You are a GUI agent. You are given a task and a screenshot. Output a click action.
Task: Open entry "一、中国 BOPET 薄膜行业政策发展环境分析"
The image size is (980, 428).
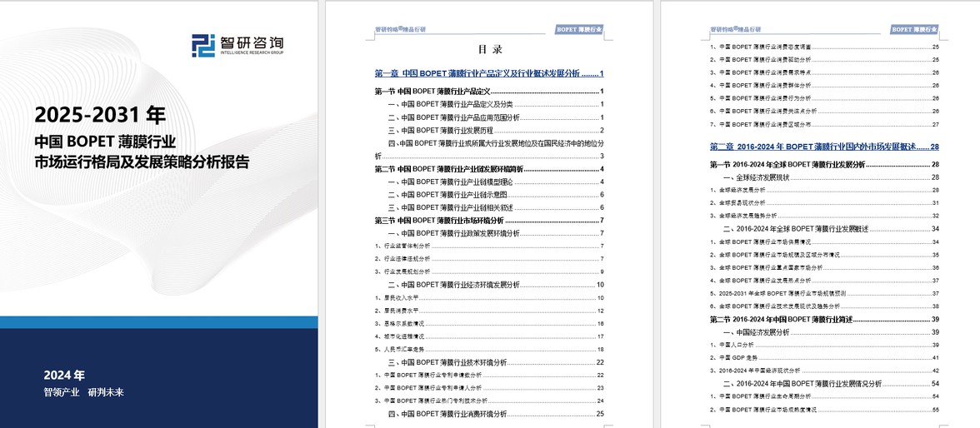[497, 233]
